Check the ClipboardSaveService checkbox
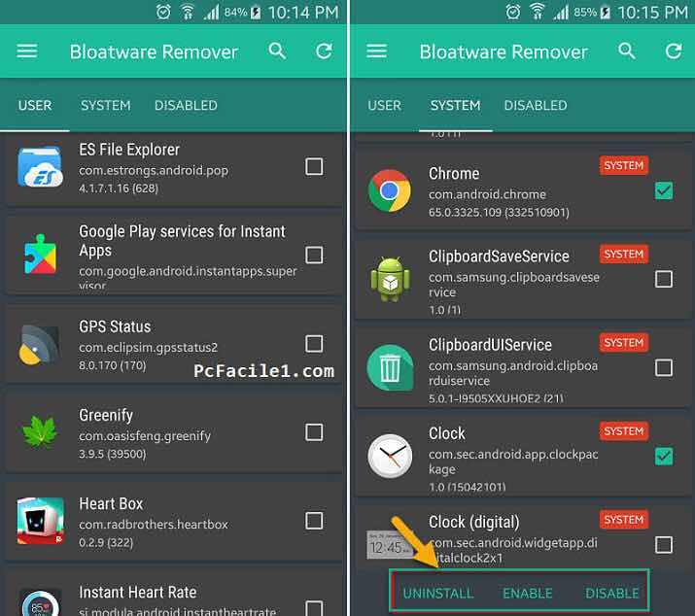 (664, 279)
